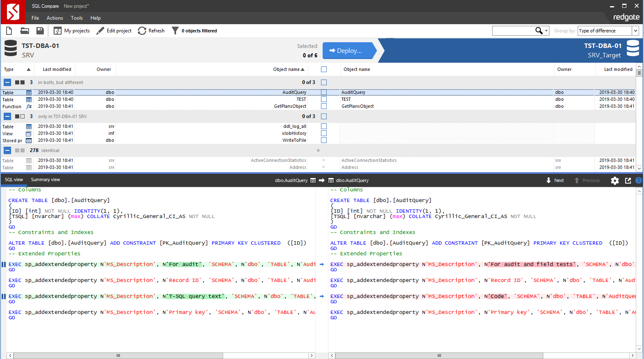
Task: Go to Next difference arrow
Action: coord(555,180)
